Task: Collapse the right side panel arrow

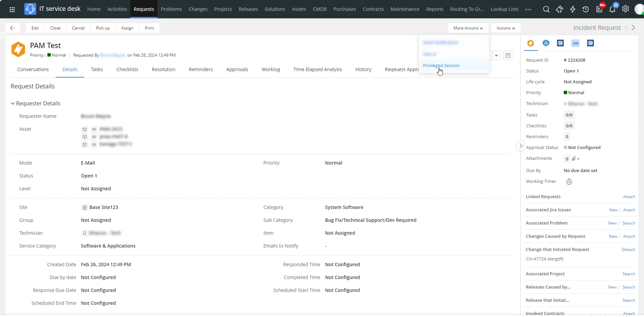Action: 521,146
